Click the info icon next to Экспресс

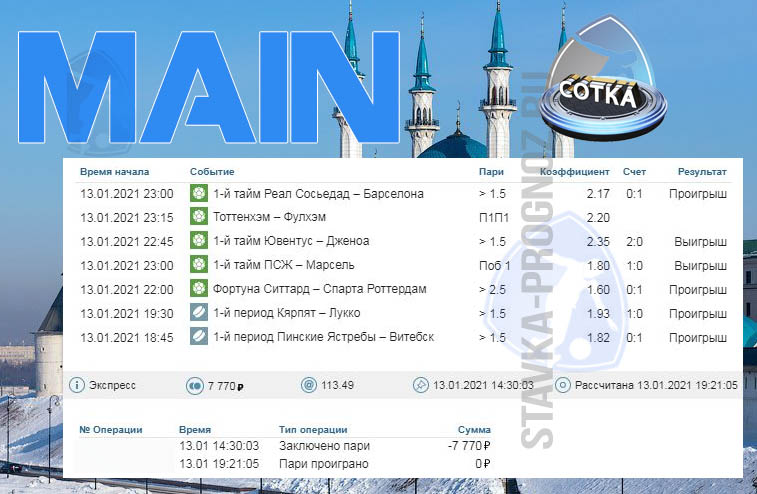coord(77,385)
